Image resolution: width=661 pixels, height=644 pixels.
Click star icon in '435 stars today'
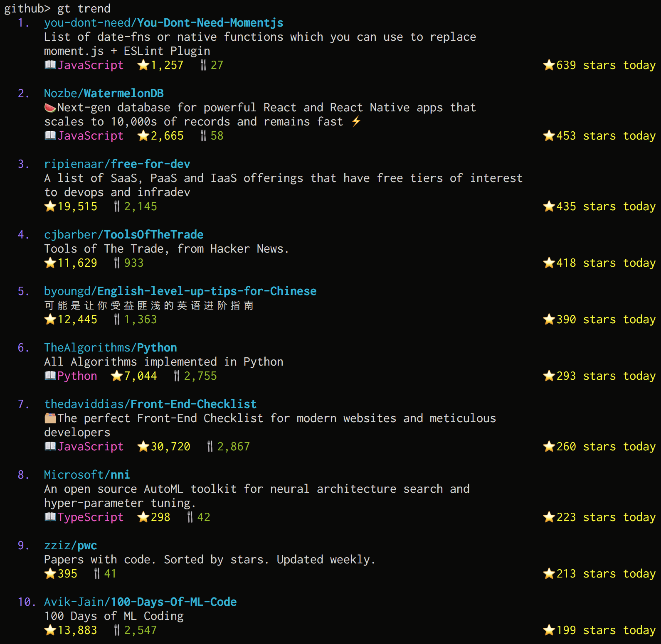tap(549, 206)
